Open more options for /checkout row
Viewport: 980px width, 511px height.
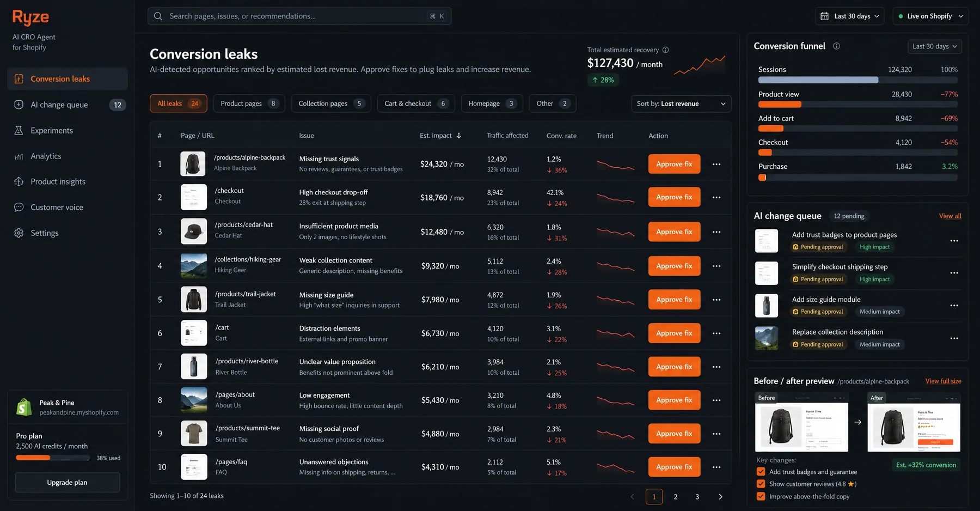[716, 197]
